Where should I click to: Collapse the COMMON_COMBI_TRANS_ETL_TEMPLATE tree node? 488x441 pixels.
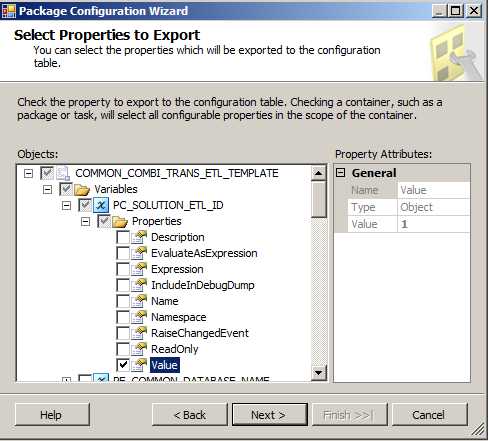tap(28, 173)
